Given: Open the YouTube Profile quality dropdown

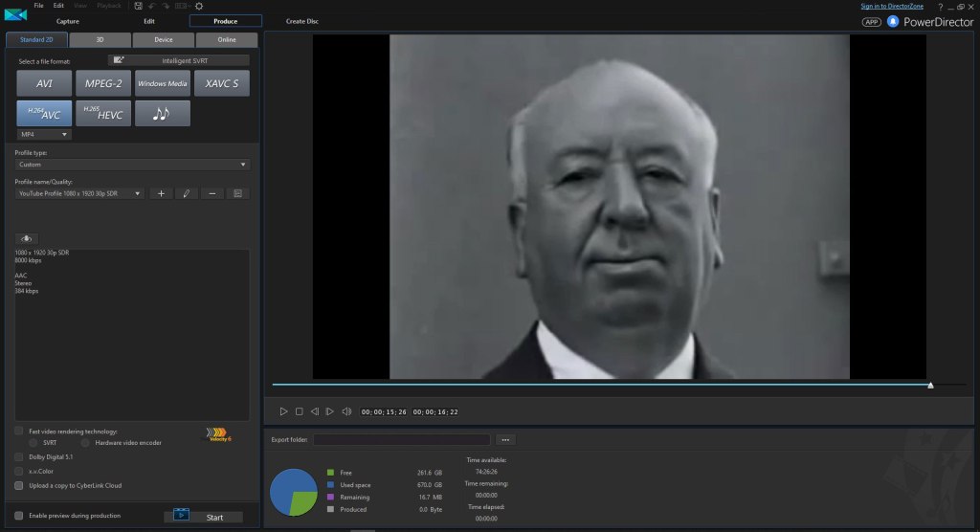Looking at the screenshot, I should (x=80, y=193).
